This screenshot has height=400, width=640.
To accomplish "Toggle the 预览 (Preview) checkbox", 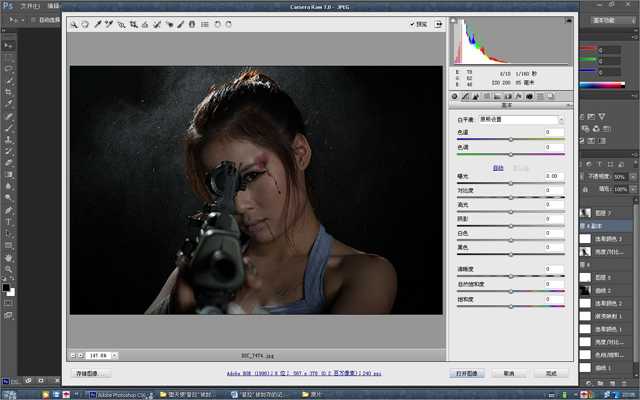I will 413,23.
